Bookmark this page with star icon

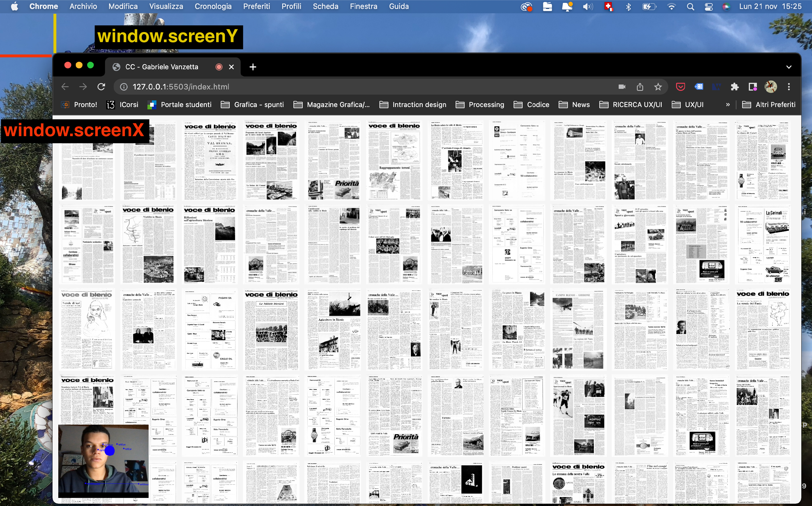(x=658, y=87)
